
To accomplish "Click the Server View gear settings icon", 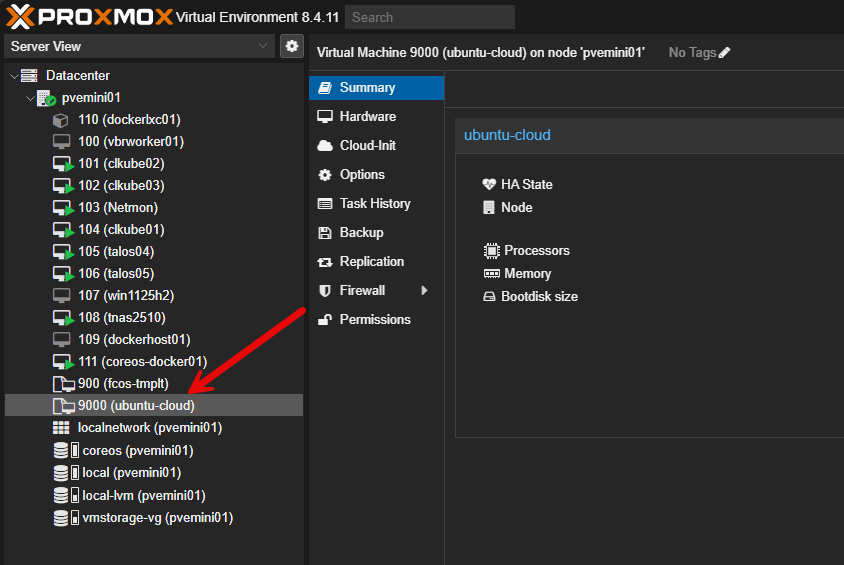I will (x=292, y=46).
